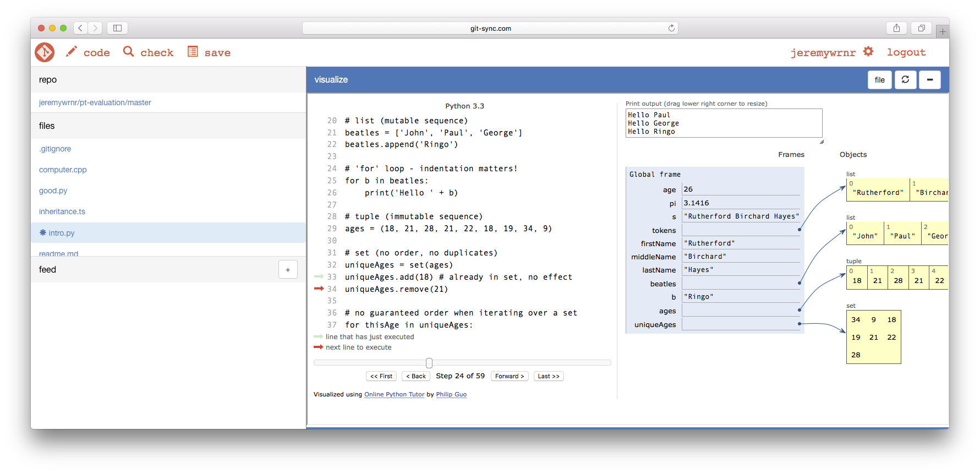Click the print output text box
The image size is (980, 473).
pyautogui.click(x=724, y=123)
